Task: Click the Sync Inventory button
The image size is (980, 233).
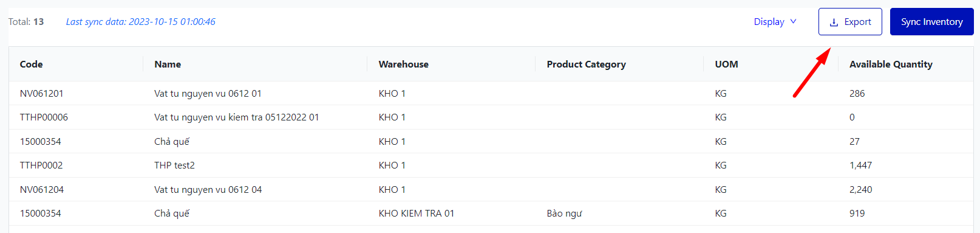Action: click(x=931, y=22)
